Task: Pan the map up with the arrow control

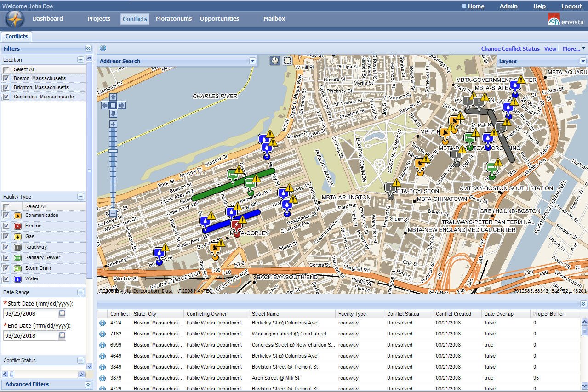Action: pos(113,97)
